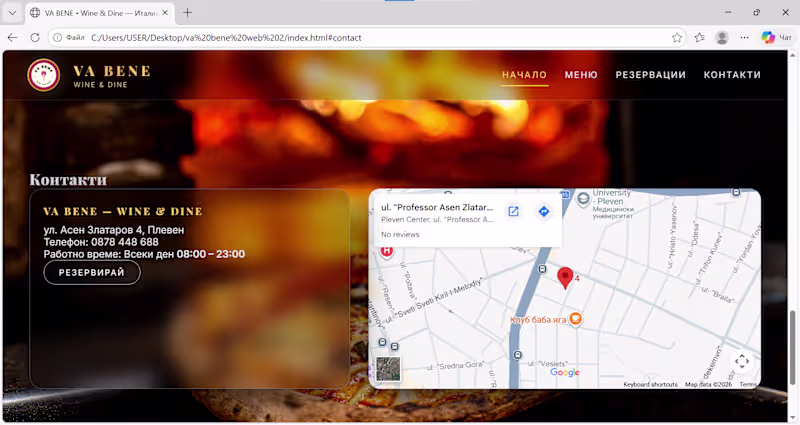Click the red location pin on map
800x425 pixels.
point(565,278)
